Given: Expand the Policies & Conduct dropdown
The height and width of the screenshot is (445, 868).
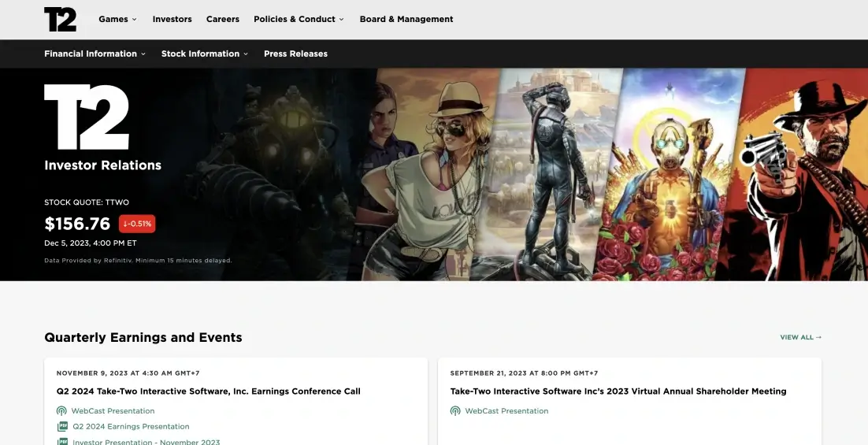Looking at the screenshot, I should pos(299,19).
